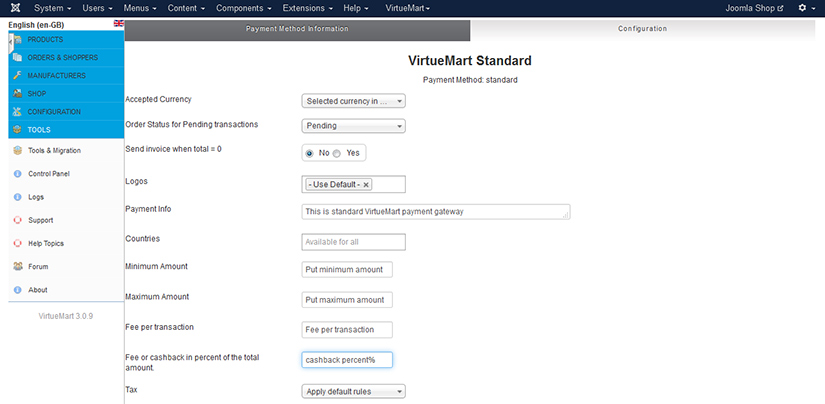This screenshot has width=825, height=404.
Task: Open the Tax rules dropdown
Action: coord(353,391)
